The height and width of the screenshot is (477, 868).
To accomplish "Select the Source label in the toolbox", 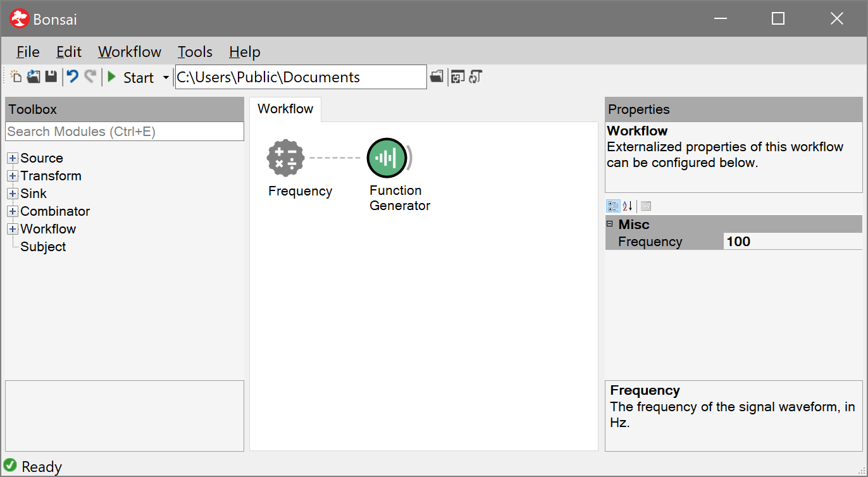I will point(42,158).
